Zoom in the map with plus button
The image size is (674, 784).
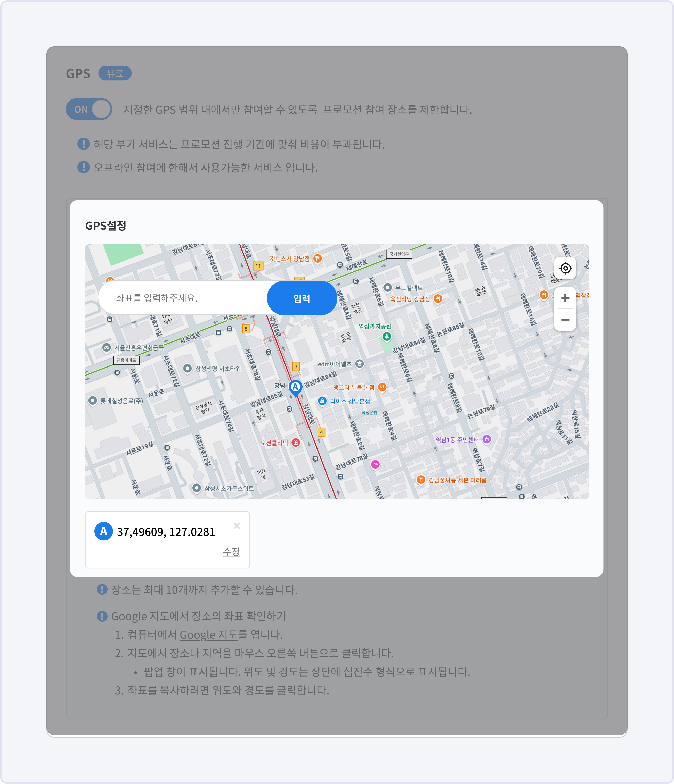click(565, 298)
